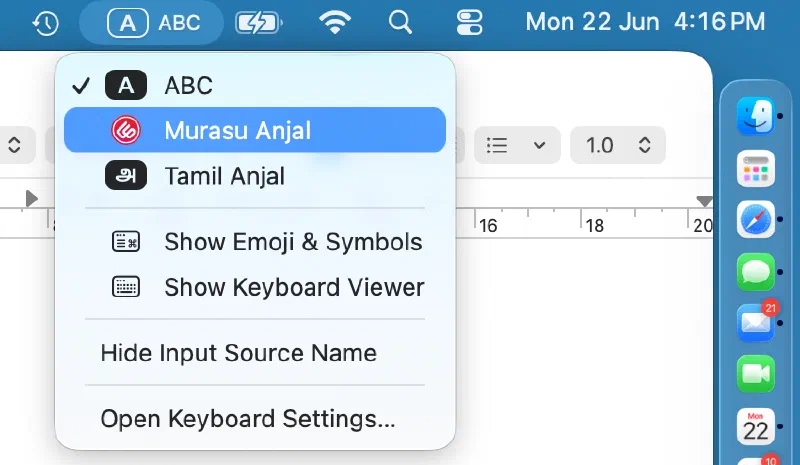
Task: Click the ABC input menu in menu bar
Action: click(152, 23)
